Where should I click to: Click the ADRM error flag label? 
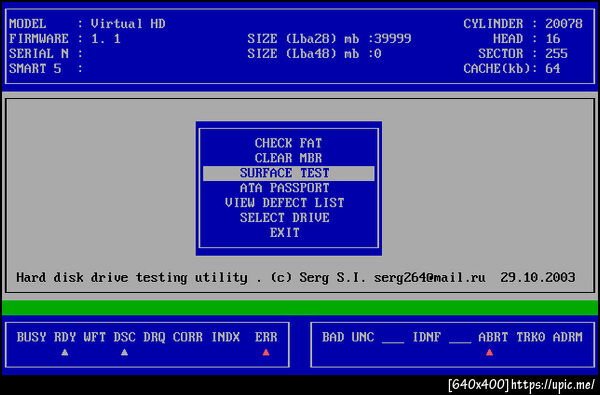click(x=567, y=337)
